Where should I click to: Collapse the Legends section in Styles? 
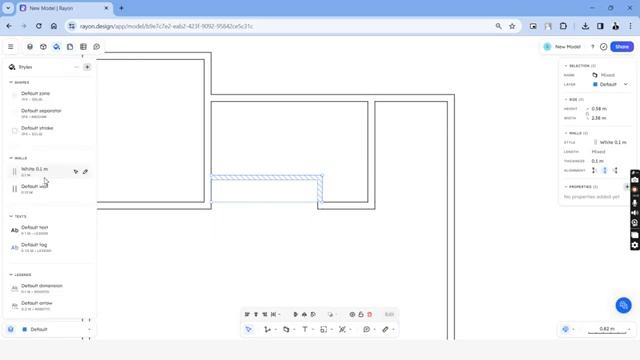click(11, 275)
